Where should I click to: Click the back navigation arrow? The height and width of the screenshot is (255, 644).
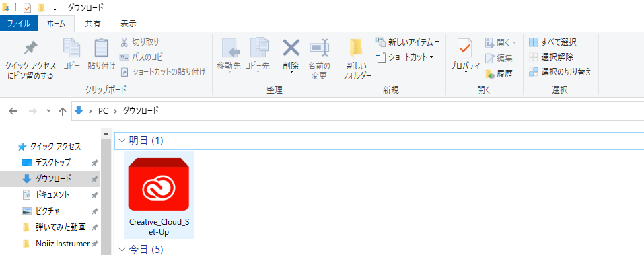pyautogui.click(x=13, y=111)
